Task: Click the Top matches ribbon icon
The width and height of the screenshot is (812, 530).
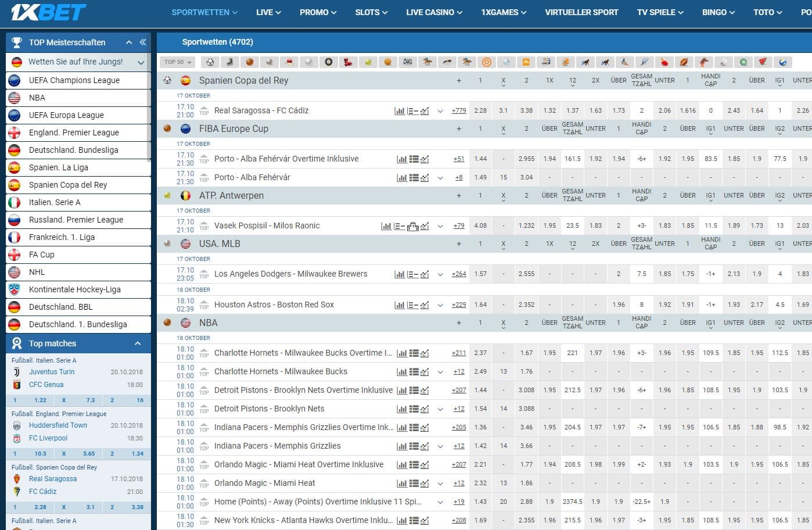Action: [17, 343]
